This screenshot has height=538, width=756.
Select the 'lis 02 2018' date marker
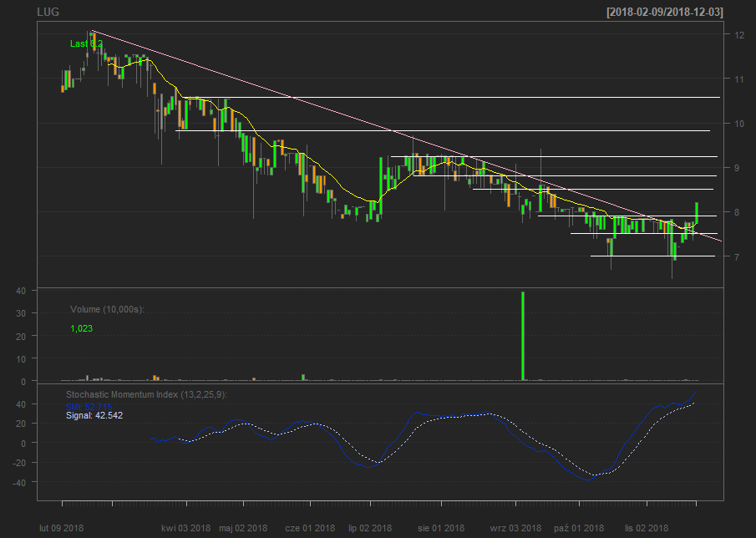647,528
